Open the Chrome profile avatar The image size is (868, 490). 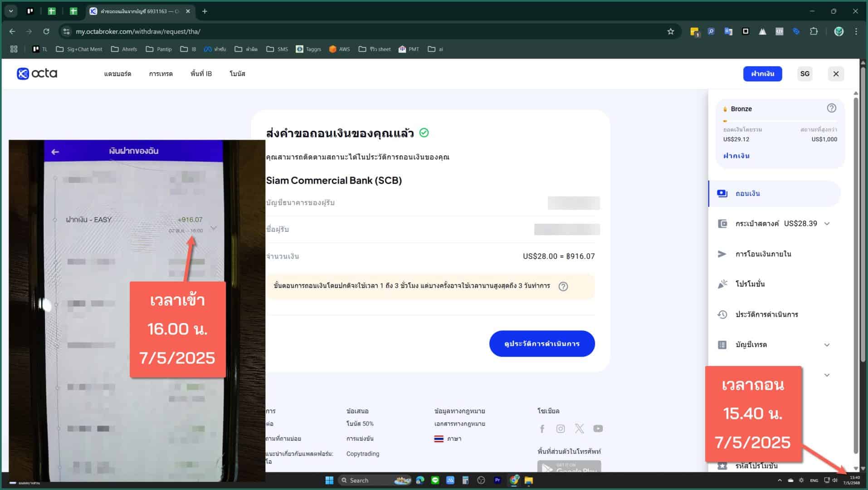839,31
